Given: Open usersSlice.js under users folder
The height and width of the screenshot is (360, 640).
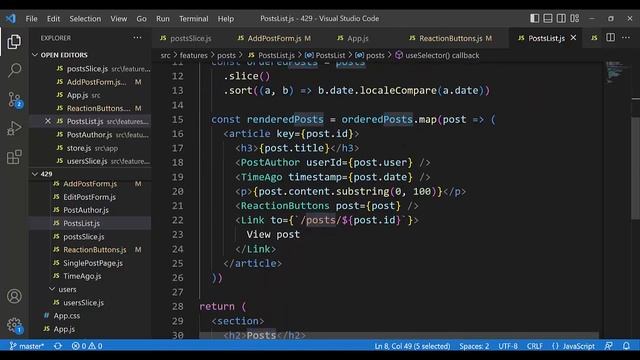Looking at the screenshot, I should pyautogui.click(x=83, y=302).
